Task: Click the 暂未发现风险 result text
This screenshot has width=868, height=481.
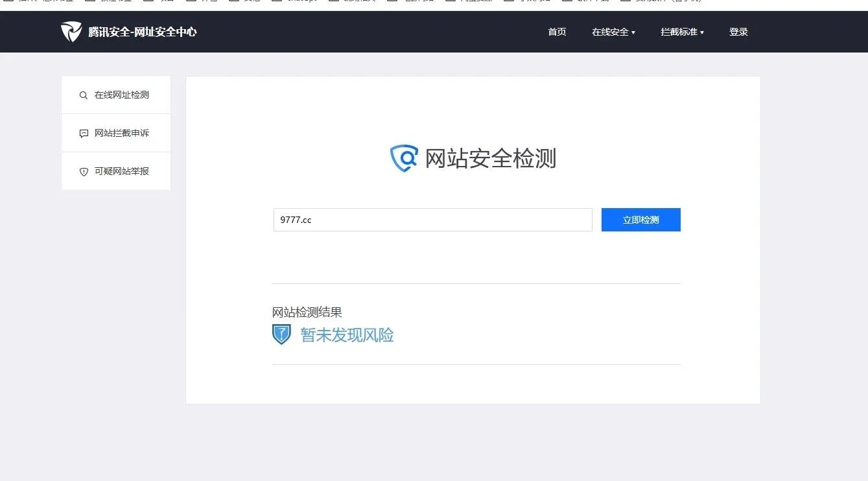Action: click(x=347, y=335)
